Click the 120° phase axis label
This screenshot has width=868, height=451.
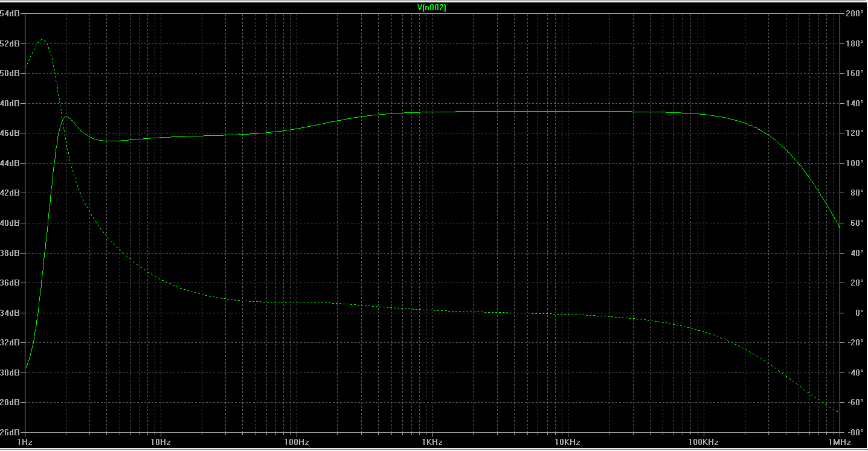pyautogui.click(x=855, y=133)
